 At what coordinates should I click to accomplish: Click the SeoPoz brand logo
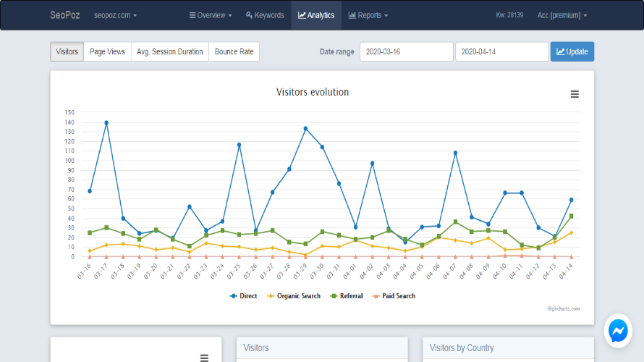(65, 15)
